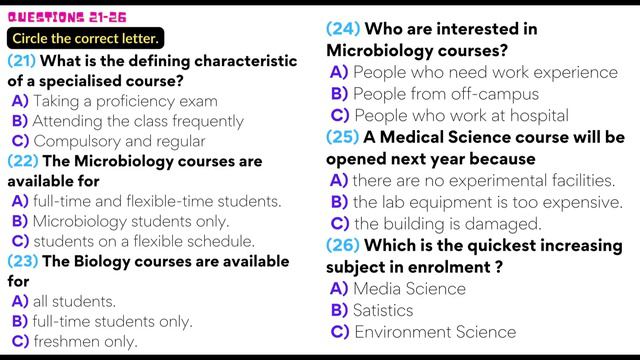This screenshot has height=360, width=640.
Task: Pick 'the building is damaged' answer
Action: click(x=436, y=224)
